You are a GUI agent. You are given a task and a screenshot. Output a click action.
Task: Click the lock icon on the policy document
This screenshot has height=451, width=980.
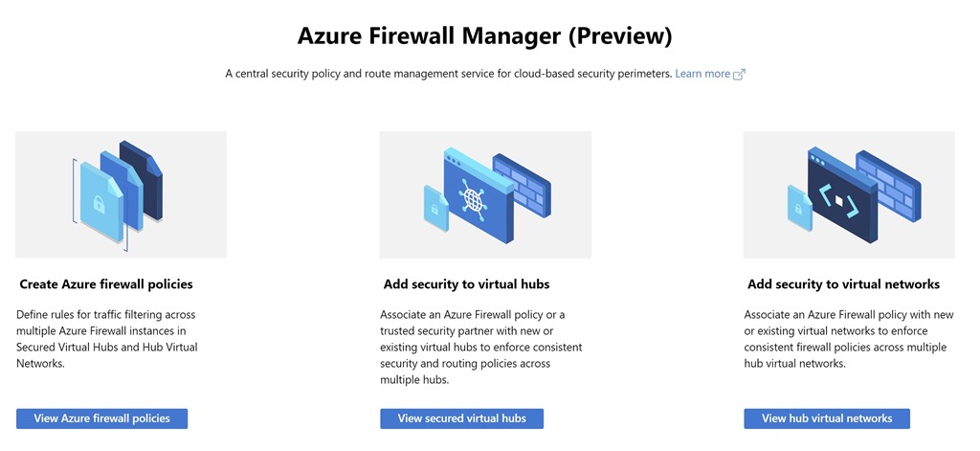point(98,203)
